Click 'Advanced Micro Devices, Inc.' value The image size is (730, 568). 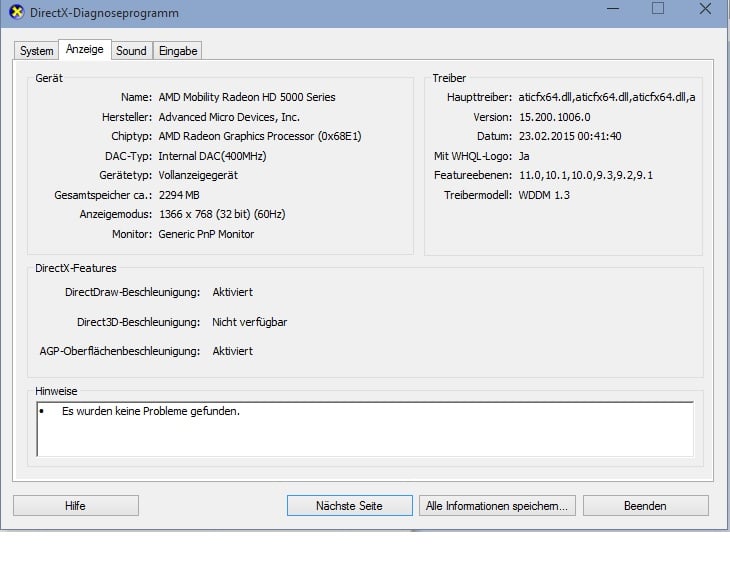[x=229, y=117]
